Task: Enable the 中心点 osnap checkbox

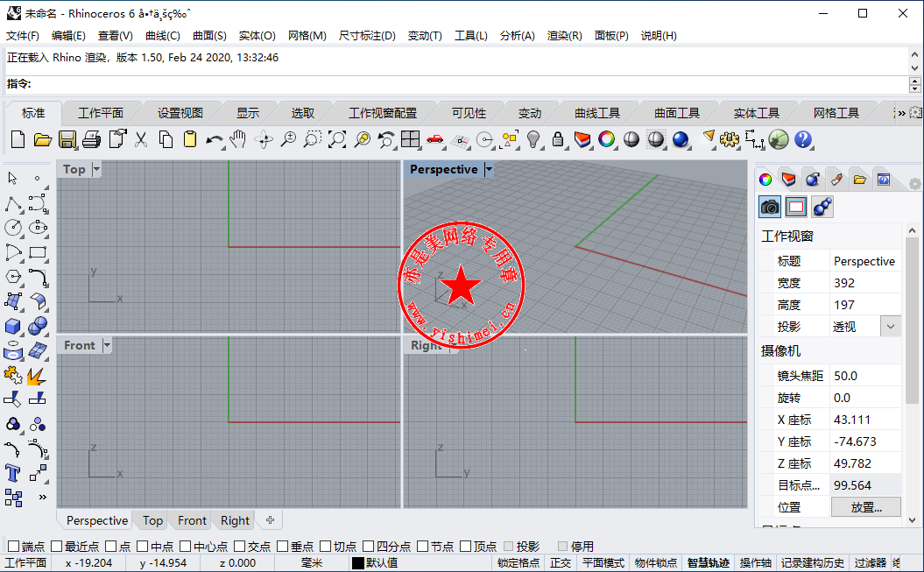Action: tap(186, 546)
